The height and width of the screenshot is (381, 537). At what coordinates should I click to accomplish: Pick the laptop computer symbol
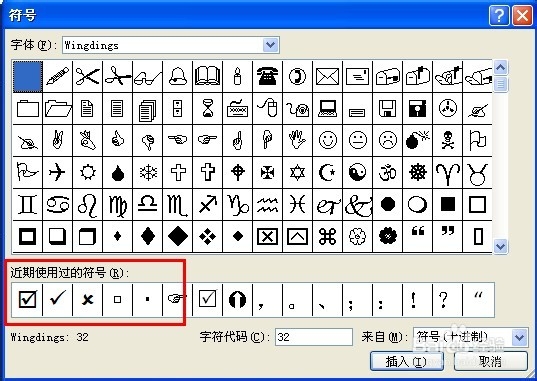pyautogui.click(x=327, y=109)
